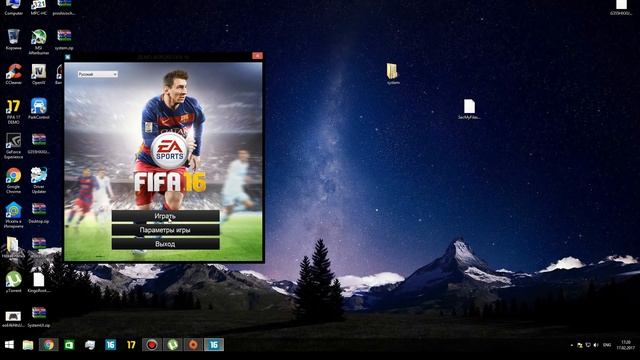Switch the ENG input language indicator
Image resolution: width=640 pixels, height=360 pixels.
(x=607, y=345)
